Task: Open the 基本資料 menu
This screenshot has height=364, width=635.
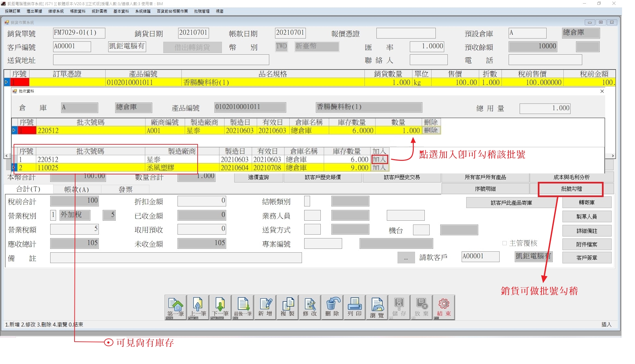Action: (x=121, y=11)
